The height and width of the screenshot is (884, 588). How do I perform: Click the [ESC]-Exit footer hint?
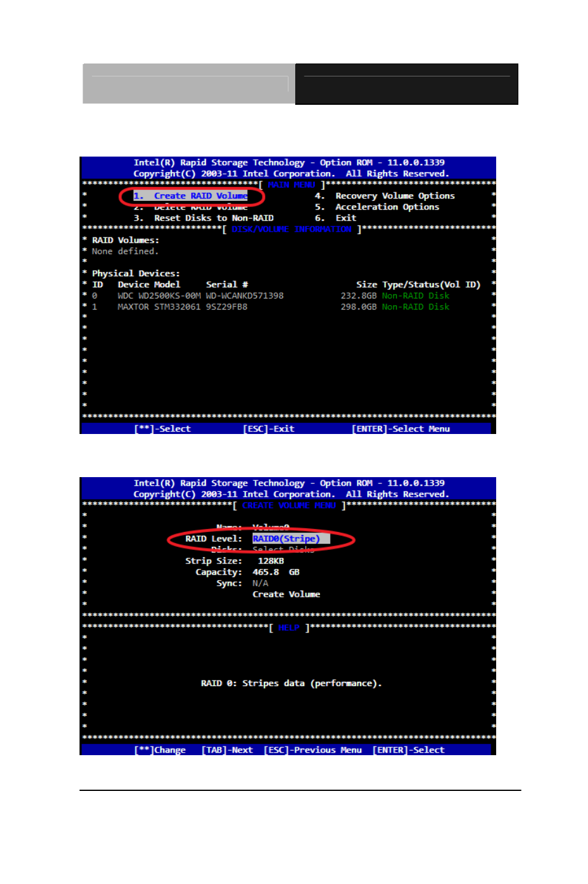point(269,429)
